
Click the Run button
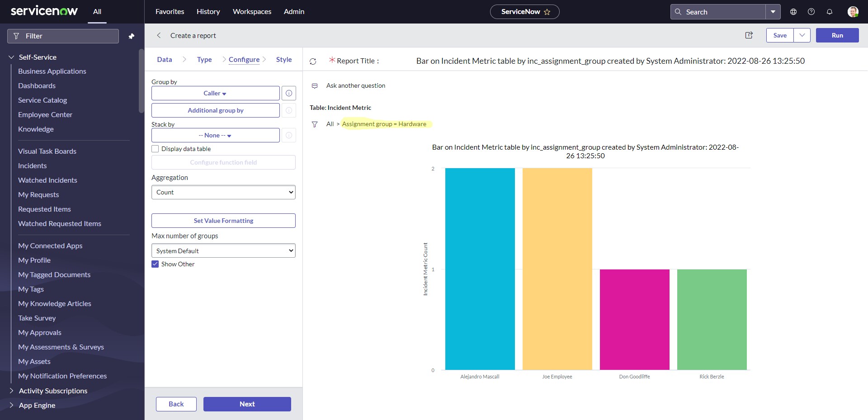[x=837, y=35]
